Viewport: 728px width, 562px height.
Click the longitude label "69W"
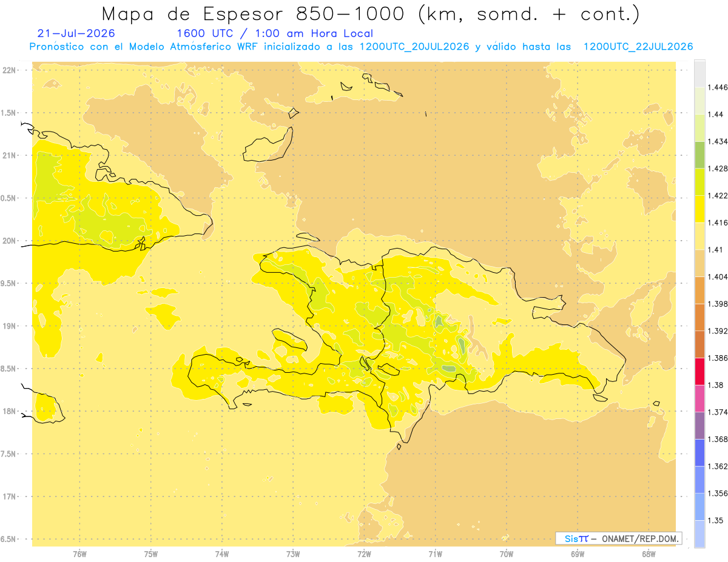pos(578,554)
